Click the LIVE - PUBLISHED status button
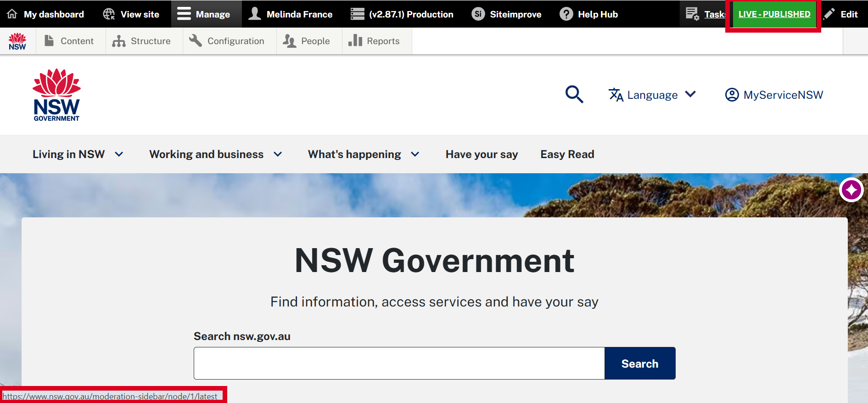This screenshot has height=403, width=868. (x=774, y=14)
